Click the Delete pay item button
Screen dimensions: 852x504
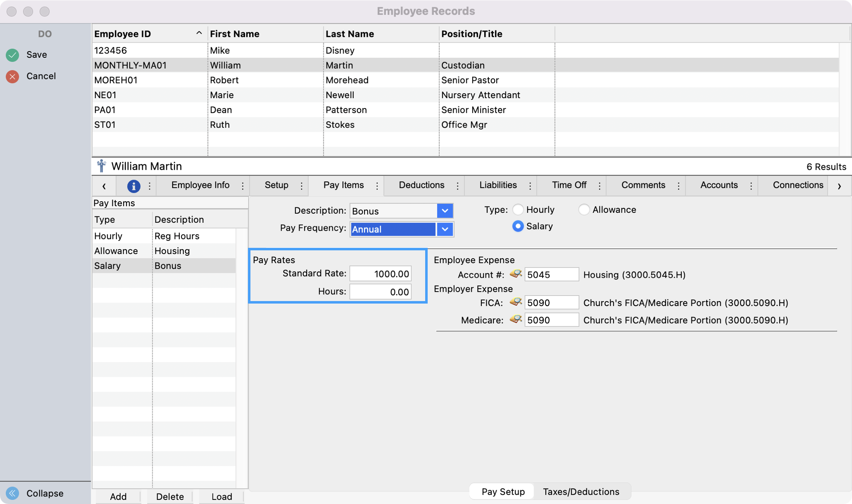170,497
